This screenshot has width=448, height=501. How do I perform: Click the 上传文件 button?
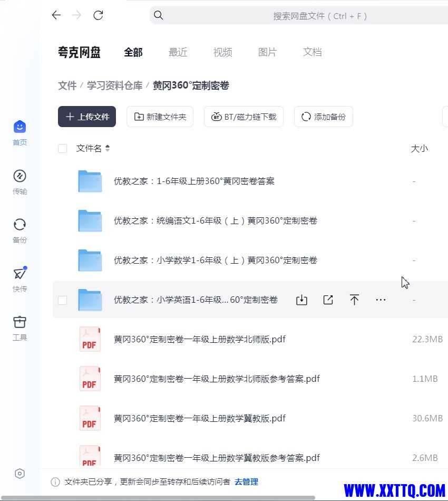pyautogui.click(x=87, y=117)
